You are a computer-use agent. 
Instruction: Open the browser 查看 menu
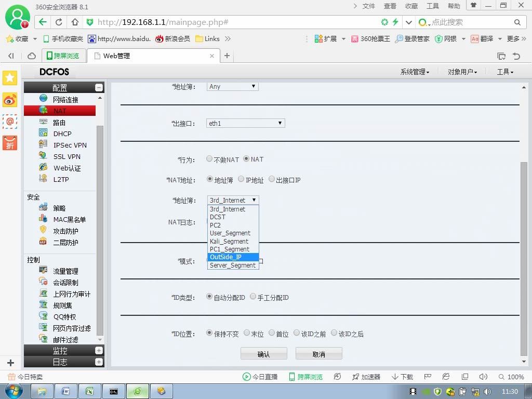pos(390,6)
